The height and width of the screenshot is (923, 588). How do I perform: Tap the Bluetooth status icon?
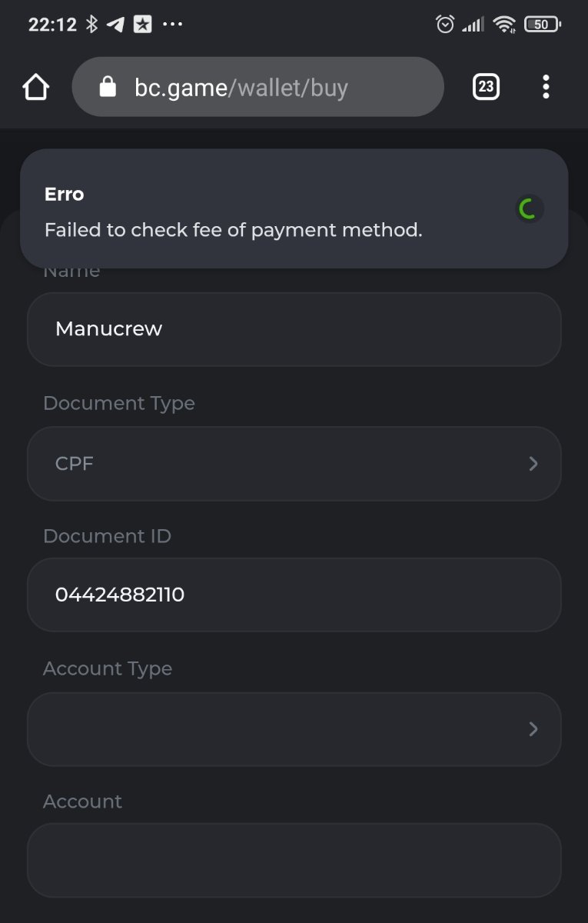click(x=91, y=25)
